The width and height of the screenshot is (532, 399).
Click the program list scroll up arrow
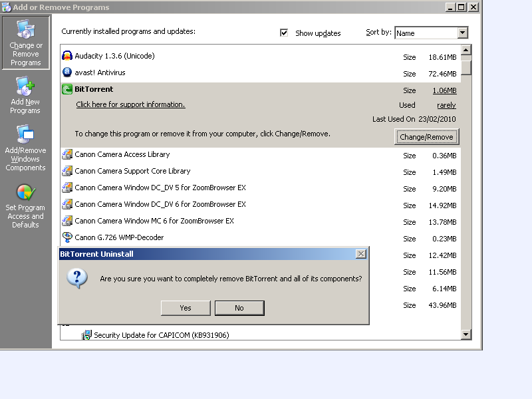465,50
